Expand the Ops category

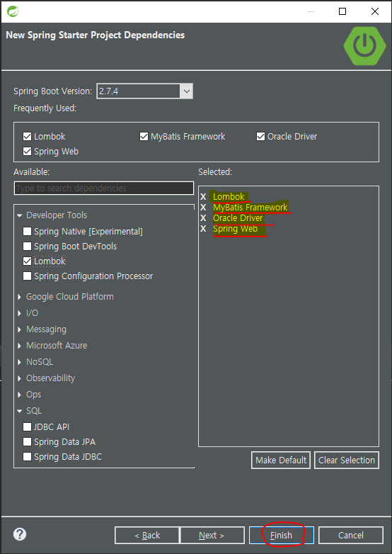(19, 395)
